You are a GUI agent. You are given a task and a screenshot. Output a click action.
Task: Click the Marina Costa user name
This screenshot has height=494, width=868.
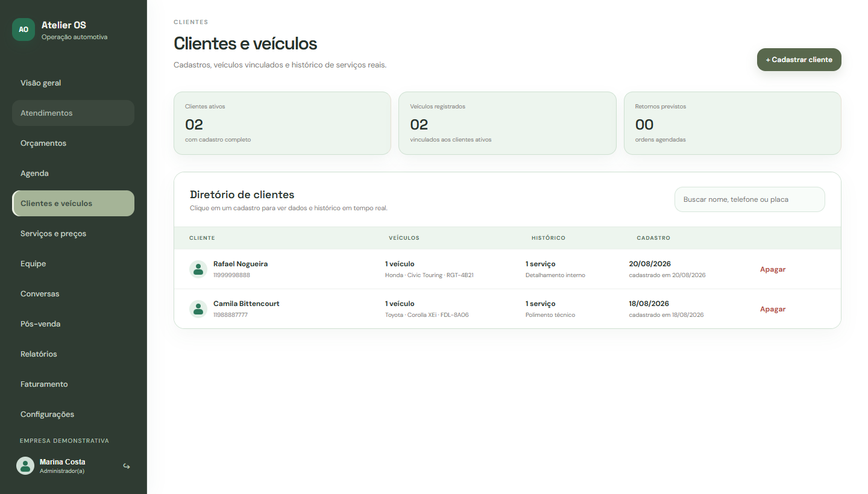click(63, 462)
